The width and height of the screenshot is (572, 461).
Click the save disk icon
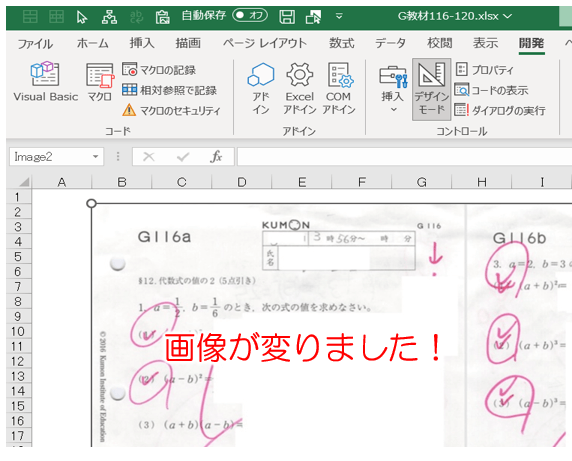click(x=287, y=16)
